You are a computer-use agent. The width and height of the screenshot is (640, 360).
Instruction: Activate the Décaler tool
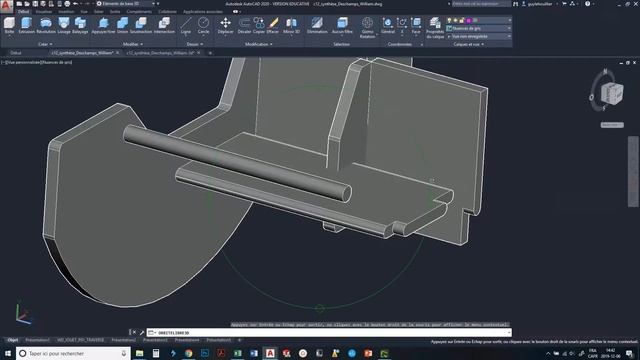pos(244,26)
